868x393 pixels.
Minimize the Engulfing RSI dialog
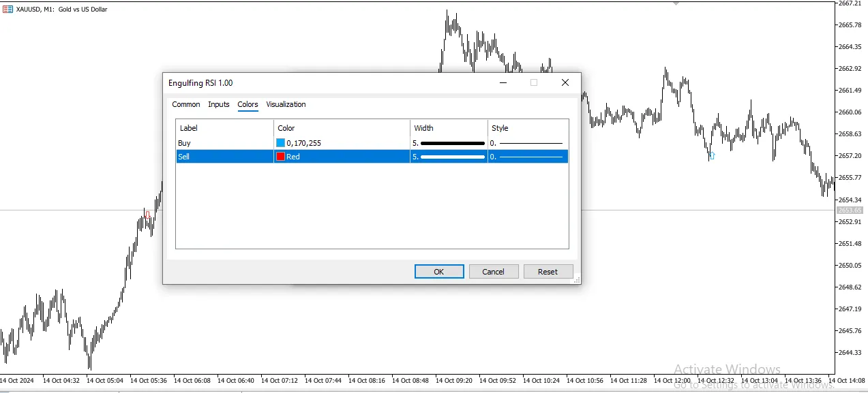pos(503,82)
